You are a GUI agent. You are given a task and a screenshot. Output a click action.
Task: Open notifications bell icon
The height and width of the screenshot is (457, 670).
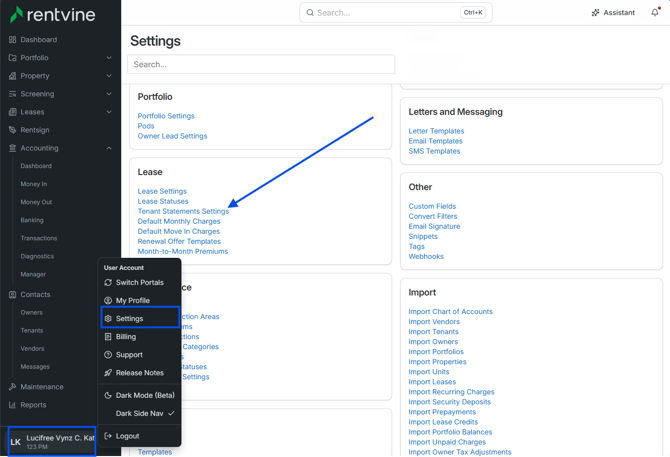[655, 12]
